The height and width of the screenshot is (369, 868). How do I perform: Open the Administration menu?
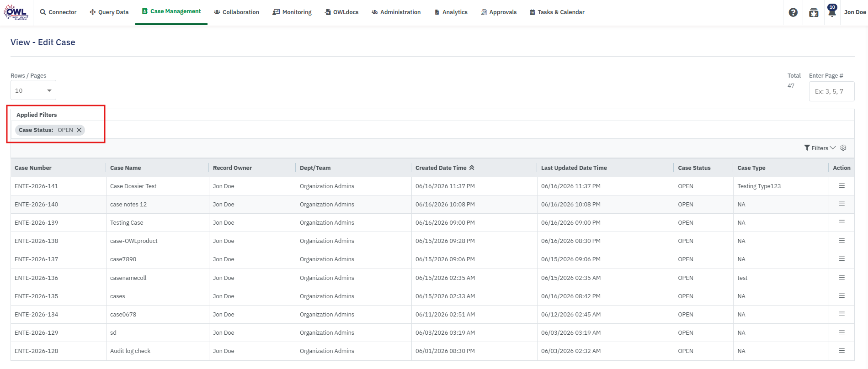tap(396, 12)
